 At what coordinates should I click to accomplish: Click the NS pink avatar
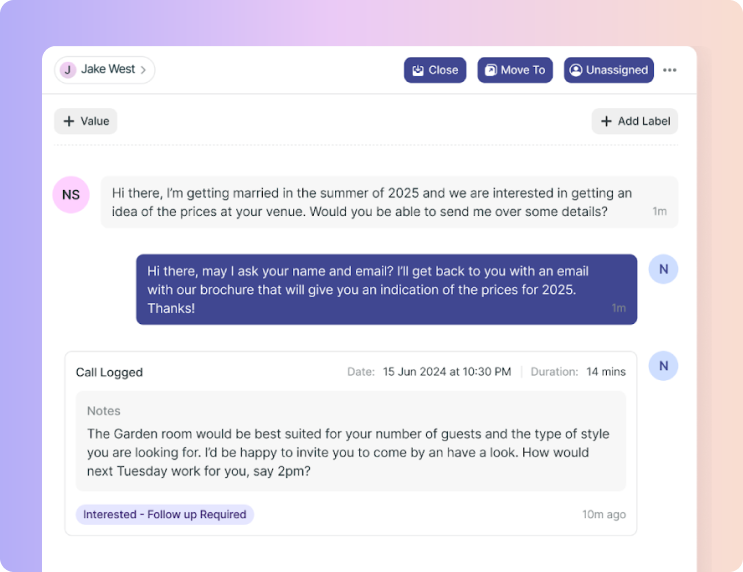[x=71, y=195]
